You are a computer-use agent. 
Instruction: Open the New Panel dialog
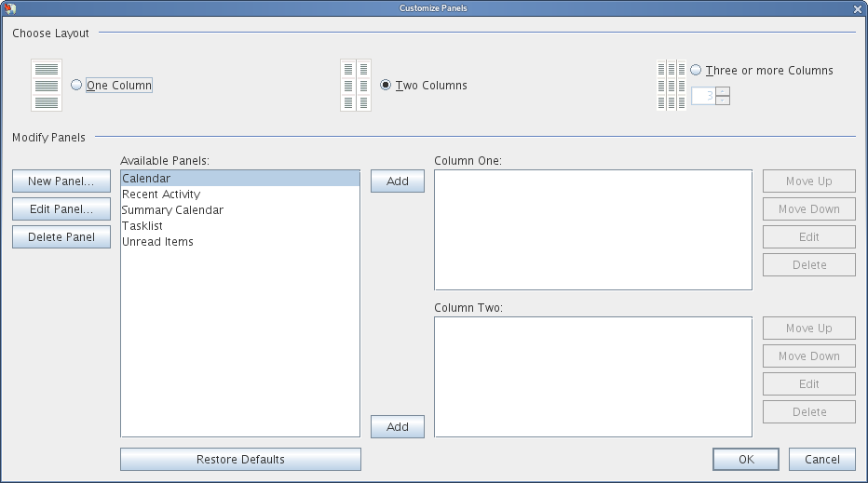[x=61, y=181]
